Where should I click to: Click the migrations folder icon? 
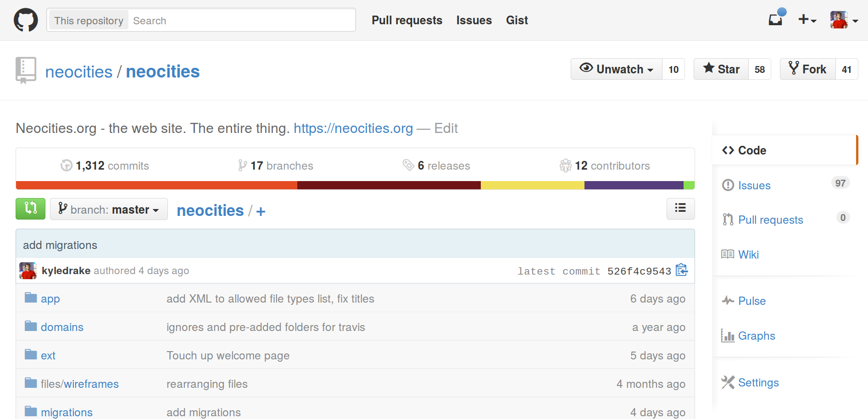pyautogui.click(x=31, y=411)
